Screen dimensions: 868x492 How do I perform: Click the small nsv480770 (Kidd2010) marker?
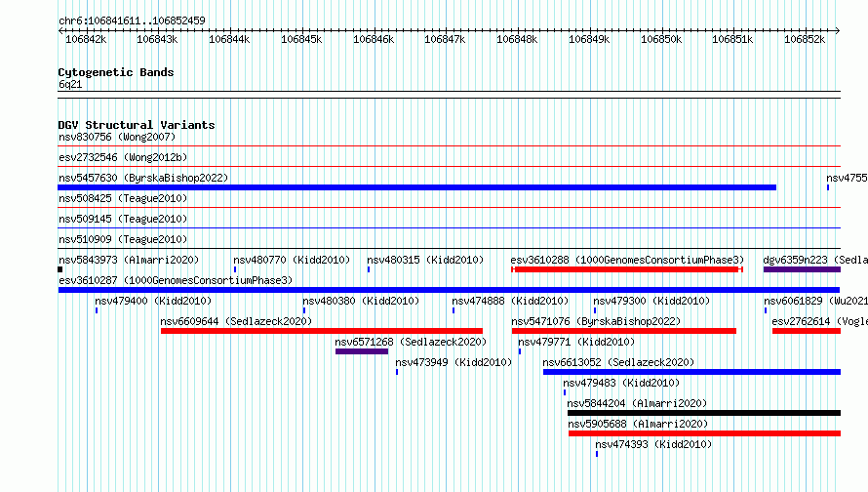click(235, 269)
